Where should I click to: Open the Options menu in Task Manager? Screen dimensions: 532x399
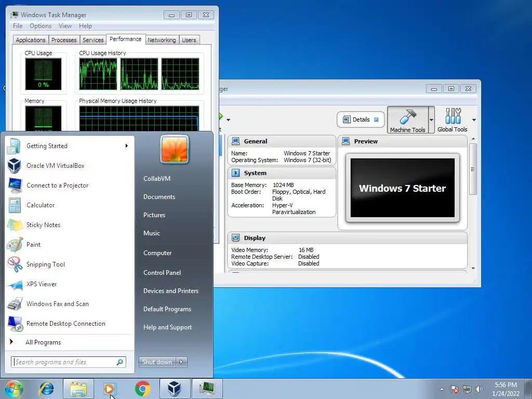tap(41, 26)
